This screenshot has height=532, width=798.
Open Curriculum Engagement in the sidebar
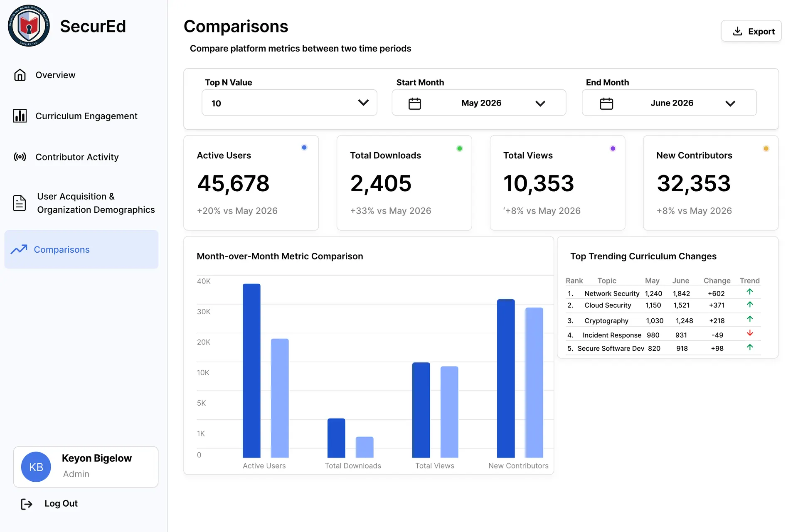[86, 116]
